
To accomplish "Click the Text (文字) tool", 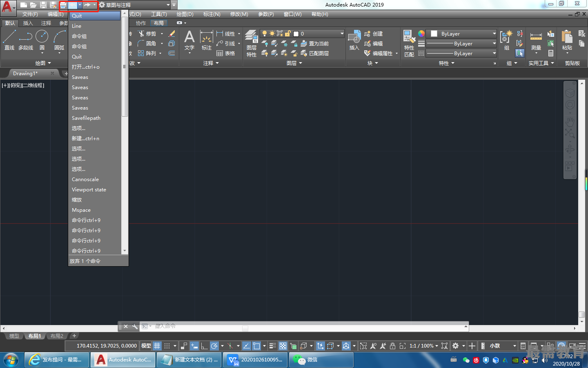I will (189, 40).
